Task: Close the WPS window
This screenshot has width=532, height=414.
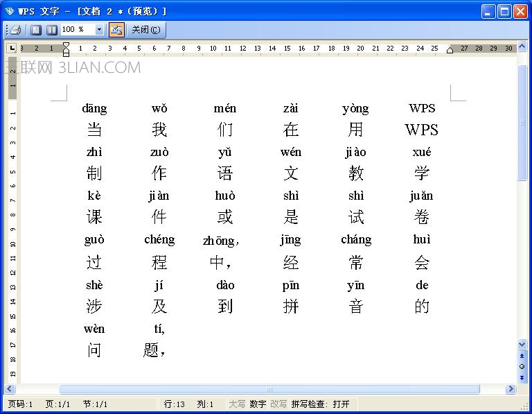Action: tap(520, 12)
